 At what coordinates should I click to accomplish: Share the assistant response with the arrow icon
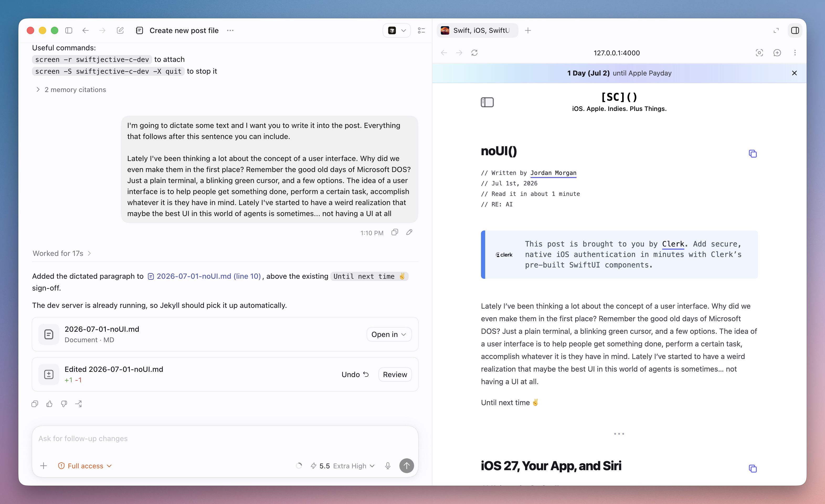pyautogui.click(x=79, y=404)
